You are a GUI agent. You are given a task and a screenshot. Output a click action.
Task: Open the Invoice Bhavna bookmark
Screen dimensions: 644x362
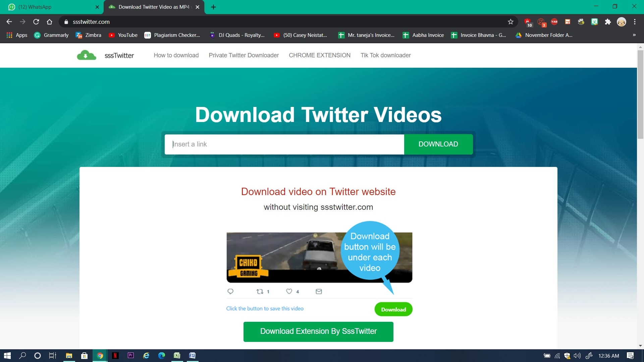(x=479, y=35)
